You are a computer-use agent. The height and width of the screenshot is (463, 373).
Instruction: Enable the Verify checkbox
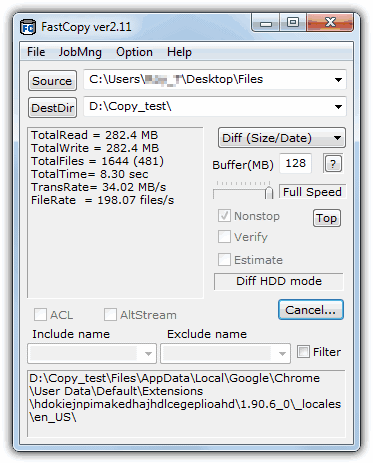[224, 237]
